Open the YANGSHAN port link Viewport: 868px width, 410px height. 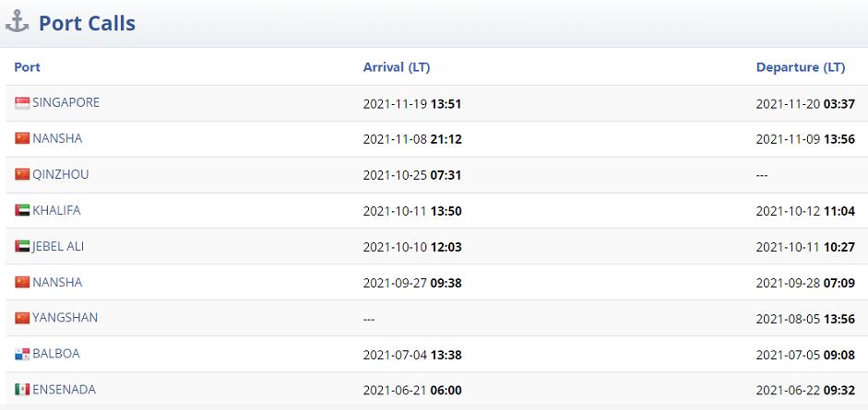pos(65,318)
